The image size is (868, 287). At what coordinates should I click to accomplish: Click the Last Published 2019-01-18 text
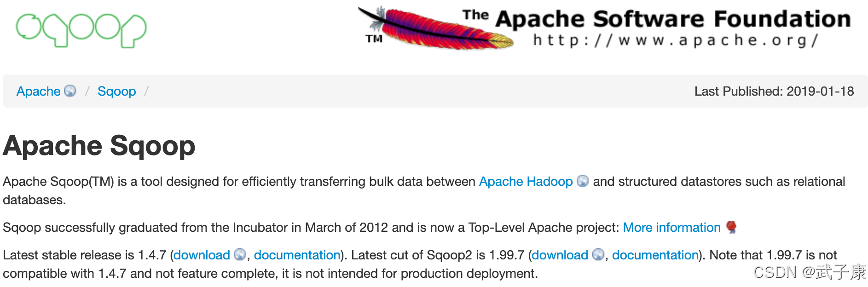774,91
